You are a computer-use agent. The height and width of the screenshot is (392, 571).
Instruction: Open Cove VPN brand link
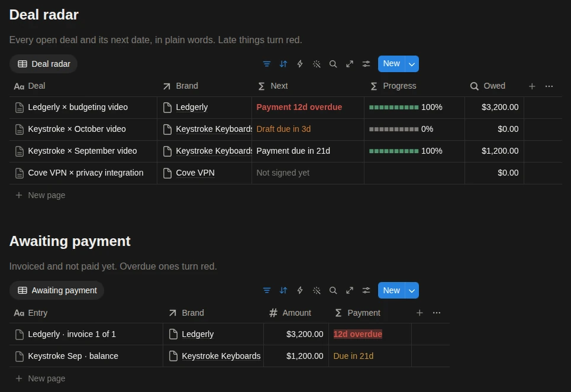(195, 173)
